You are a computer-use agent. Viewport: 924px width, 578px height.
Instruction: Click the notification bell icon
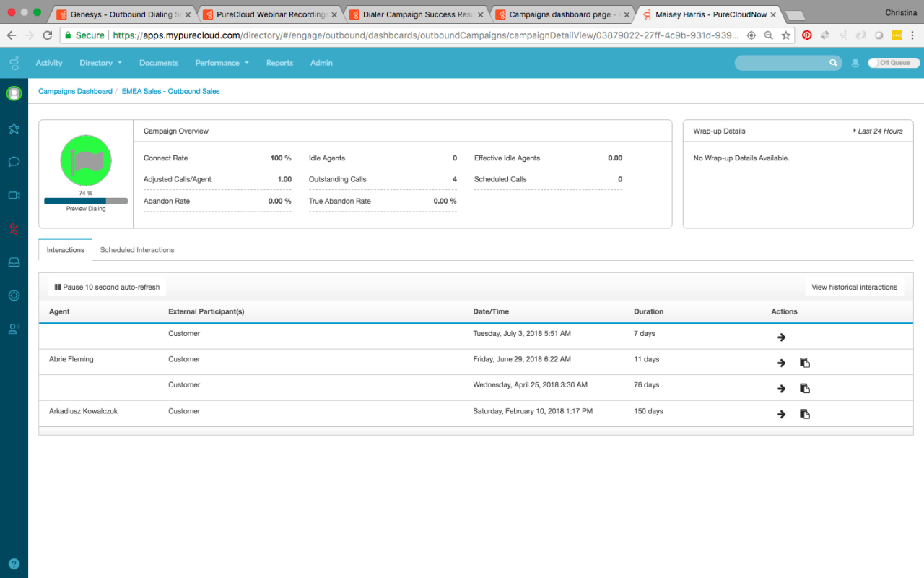[x=855, y=63]
